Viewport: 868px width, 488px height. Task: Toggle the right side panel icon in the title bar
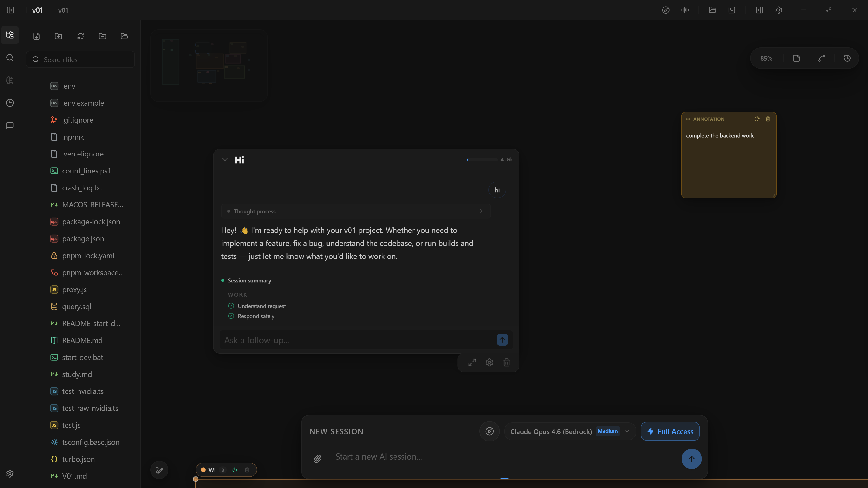(x=759, y=10)
